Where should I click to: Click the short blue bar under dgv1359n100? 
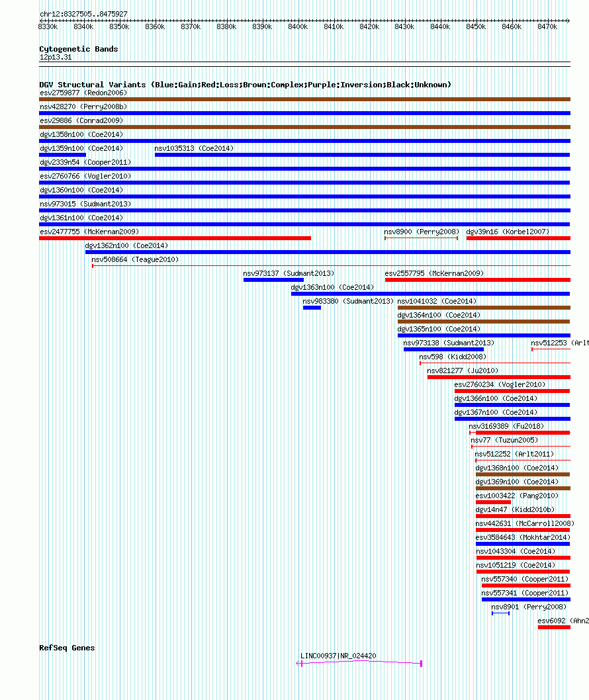point(62,155)
